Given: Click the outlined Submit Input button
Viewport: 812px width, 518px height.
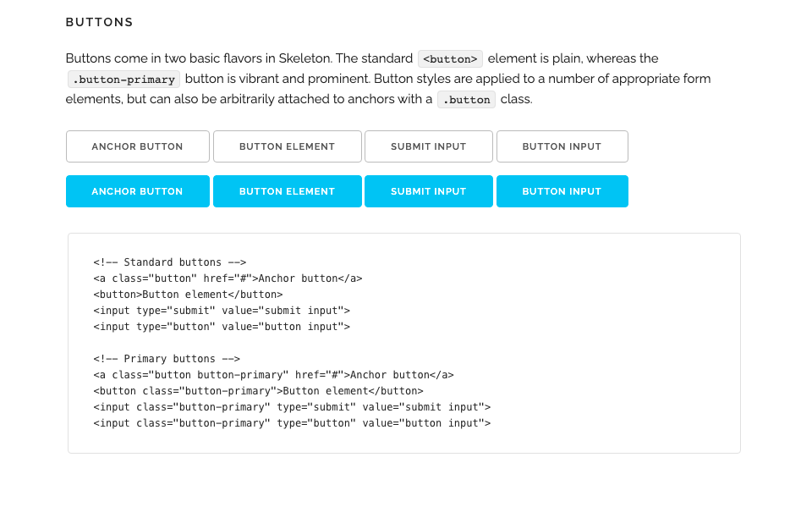Looking at the screenshot, I should click(x=429, y=146).
